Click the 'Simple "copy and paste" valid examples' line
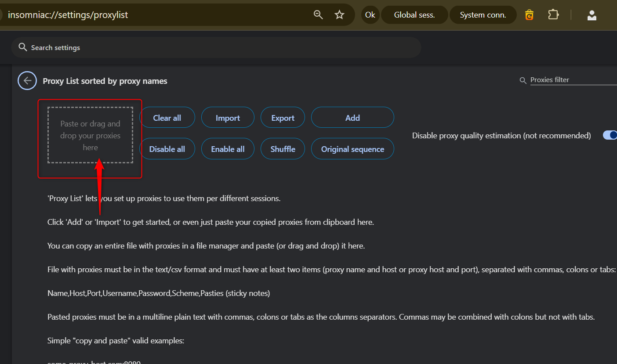 (x=116, y=340)
